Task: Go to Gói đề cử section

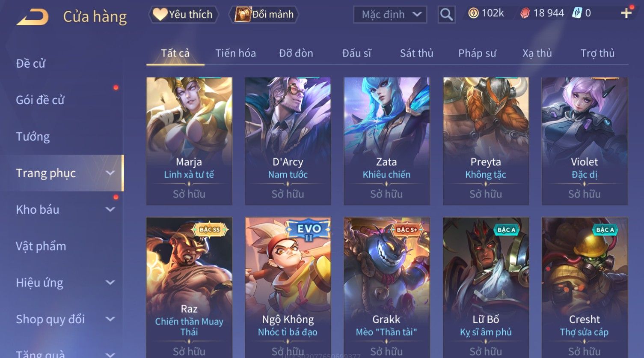Action: (40, 100)
